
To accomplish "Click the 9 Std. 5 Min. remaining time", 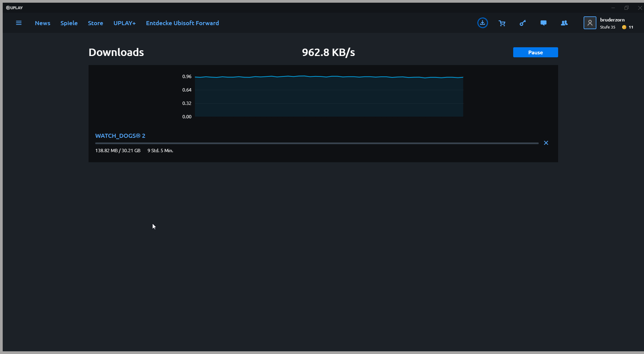I will tap(160, 151).
